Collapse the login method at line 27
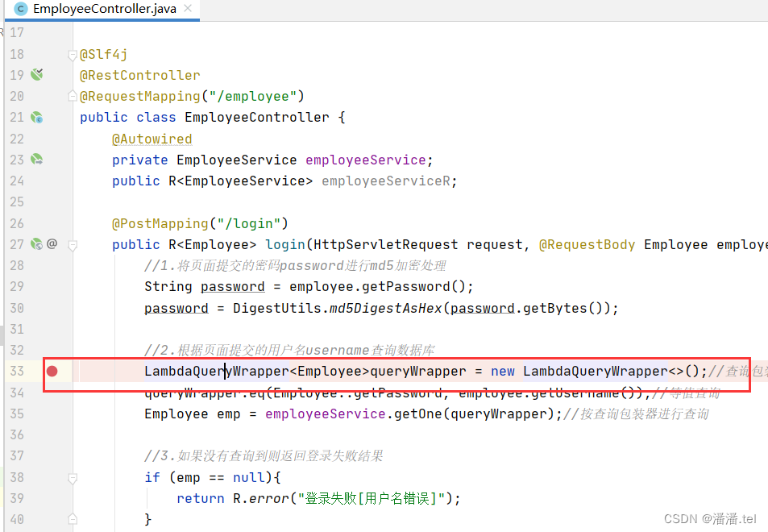Screen dimensions: 768x532 point(73,245)
